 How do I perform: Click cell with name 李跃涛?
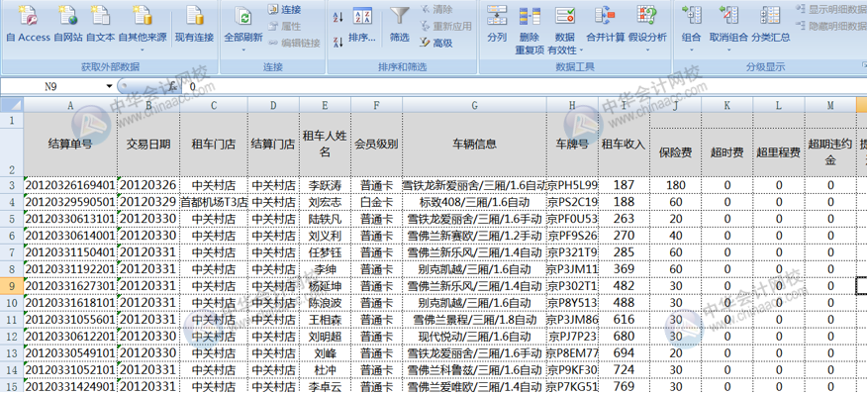click(x=325, y=185)
